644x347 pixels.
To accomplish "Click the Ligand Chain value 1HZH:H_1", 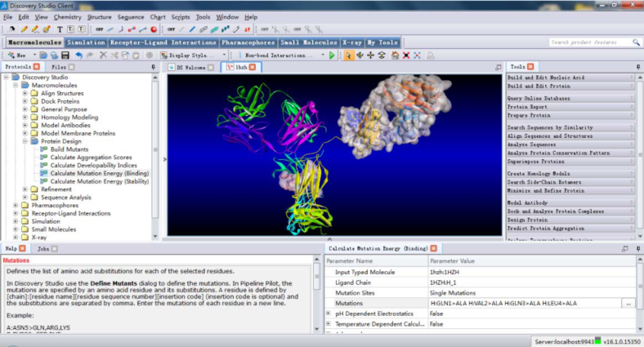I will point(443,282).
